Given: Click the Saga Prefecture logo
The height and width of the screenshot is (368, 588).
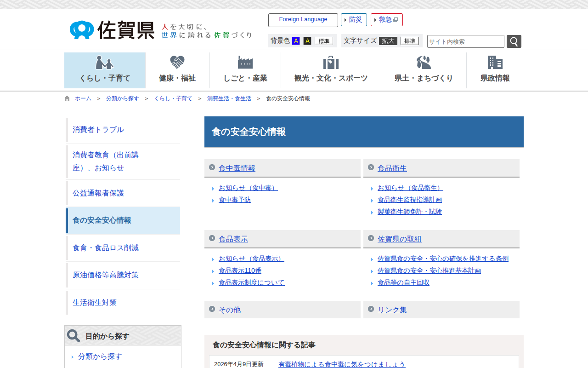Looking at the screenshot, I should [x=113, y=30].
